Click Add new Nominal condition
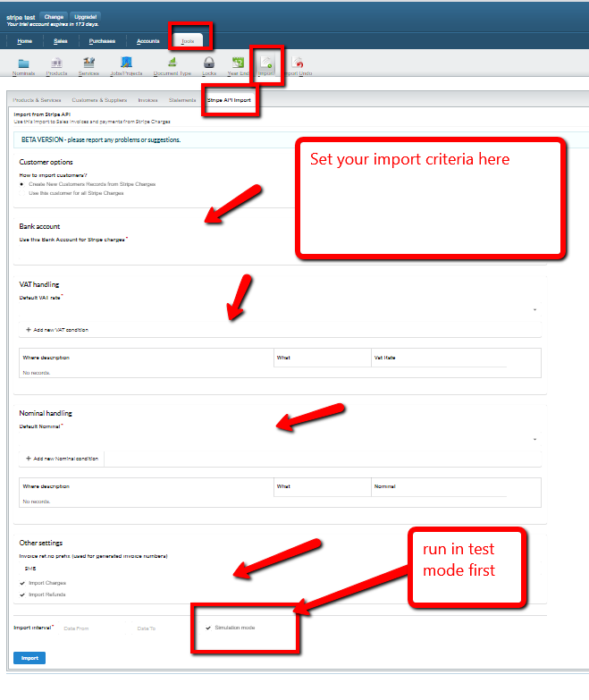Screen dimensions: 589x700 click(x=62, y=459)
